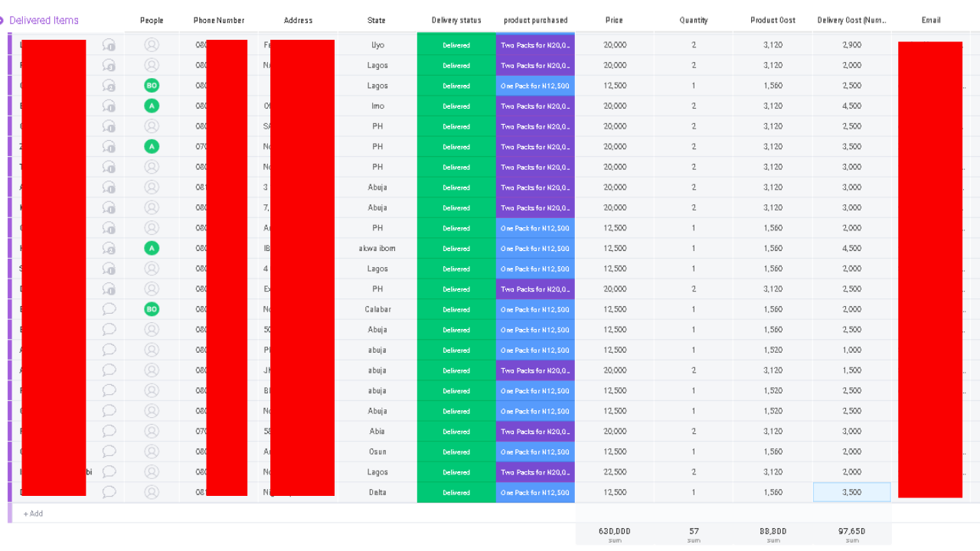Viewport: 980px width, 551px height.
Task: Select the highlighted 3,500 delivery cost cell
Action: point(851,492)
